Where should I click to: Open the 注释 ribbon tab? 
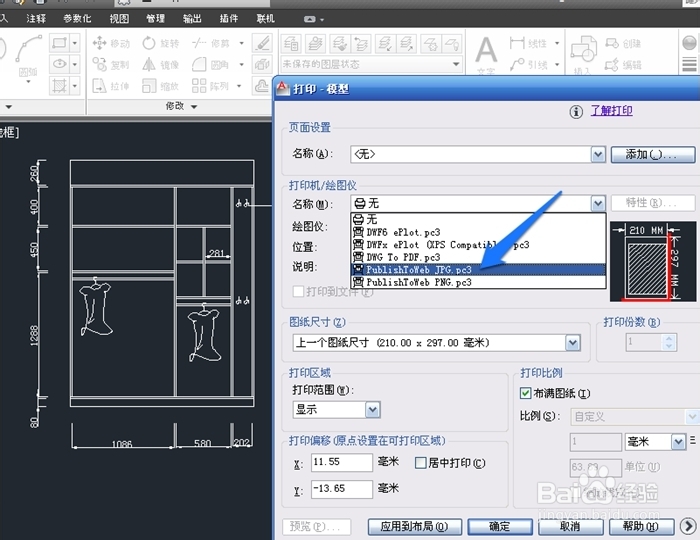36,19
